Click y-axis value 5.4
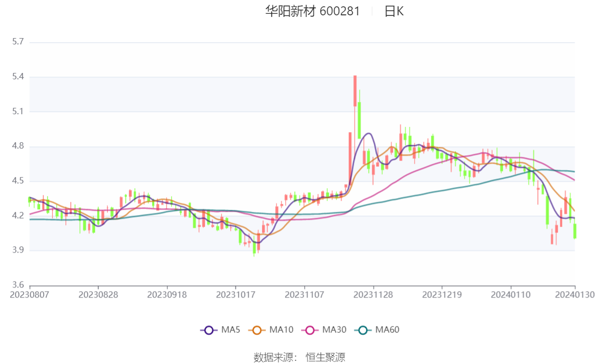This screenshot has height=364, width=599. [18, 77]
